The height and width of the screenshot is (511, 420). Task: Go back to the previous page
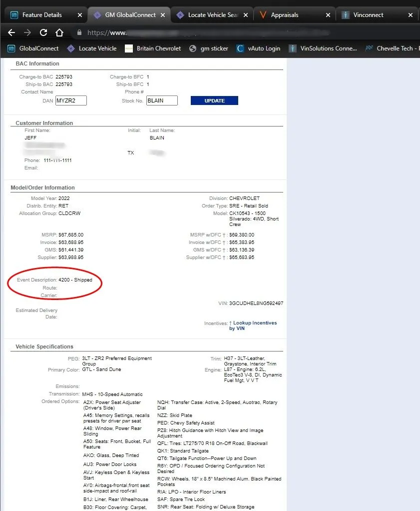[11, 32]
